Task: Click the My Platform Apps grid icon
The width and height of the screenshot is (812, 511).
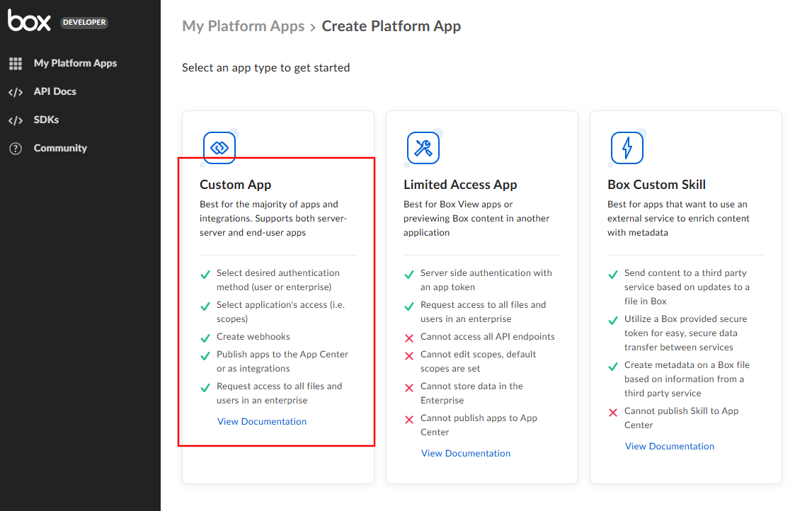Action: (x=16, y=64)
